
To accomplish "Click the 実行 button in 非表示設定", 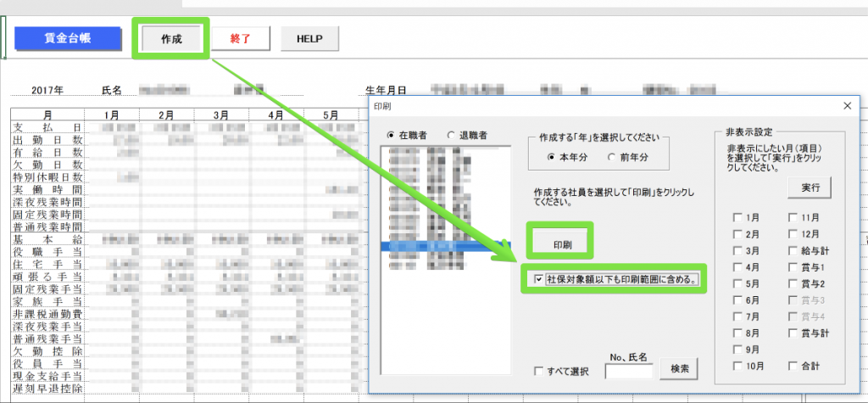I will (810, 188).
